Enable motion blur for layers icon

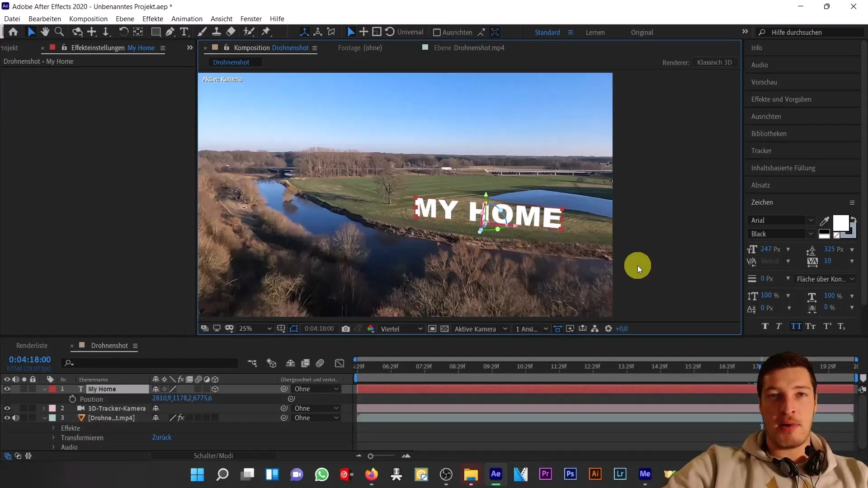click(320, 363)
